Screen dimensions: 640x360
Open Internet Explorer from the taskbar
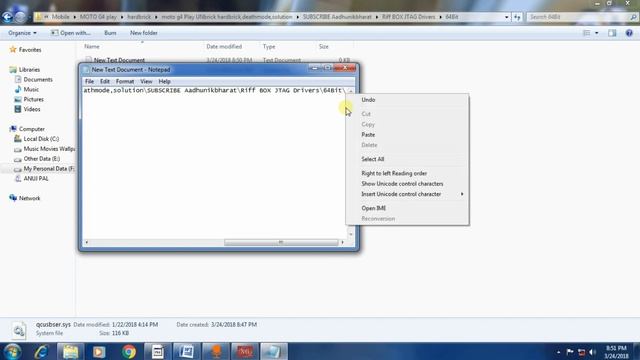(x=41, y=351)
